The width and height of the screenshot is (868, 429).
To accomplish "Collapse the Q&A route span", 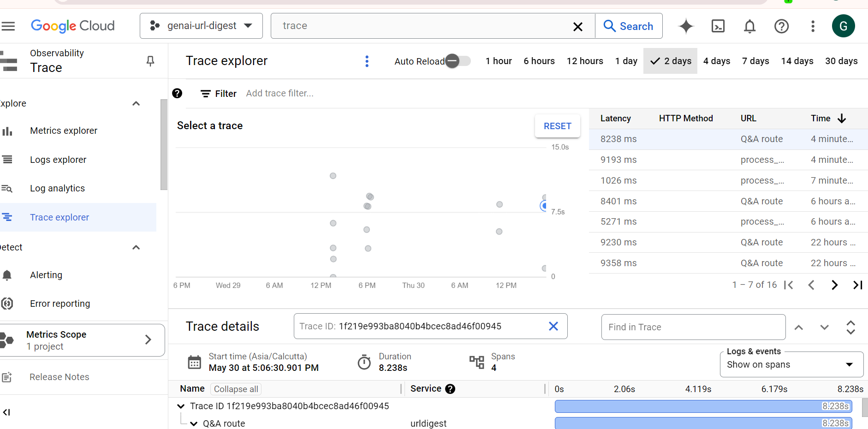I will point(194,423).
